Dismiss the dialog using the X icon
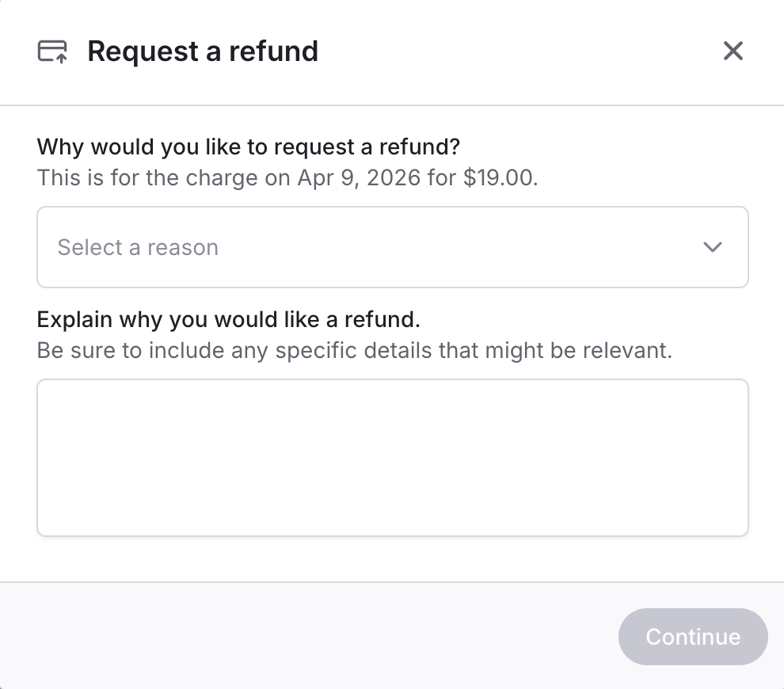 coord(733,51)
